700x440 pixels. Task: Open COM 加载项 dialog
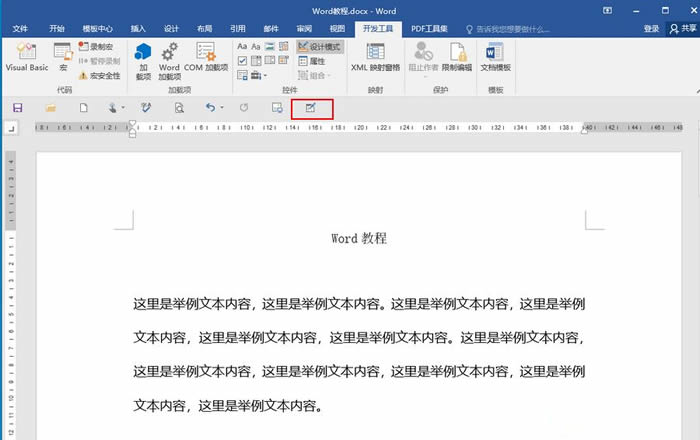point(206,57)
